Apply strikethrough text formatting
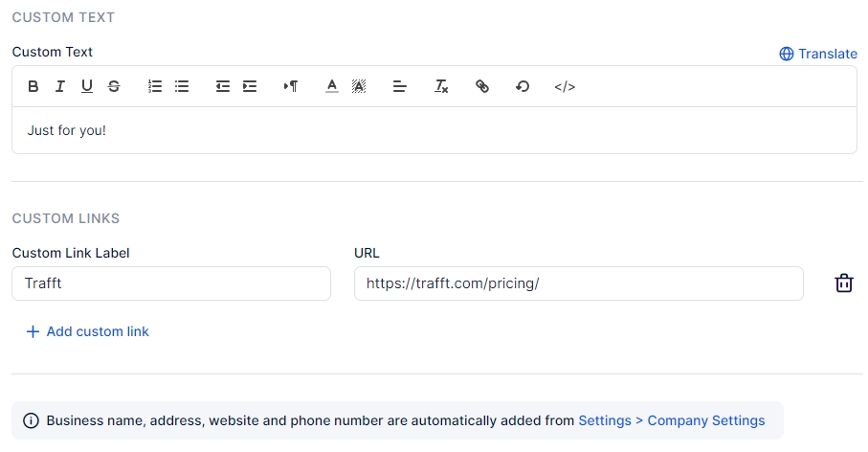Screen dimensions: 868x452 pyautogui.click(x=114, y=86)
